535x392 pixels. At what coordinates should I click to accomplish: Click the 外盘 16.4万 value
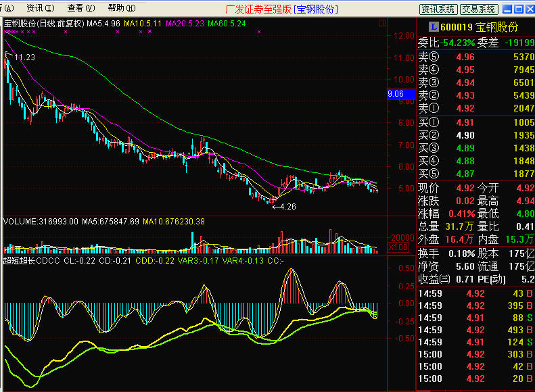[460, 240]
